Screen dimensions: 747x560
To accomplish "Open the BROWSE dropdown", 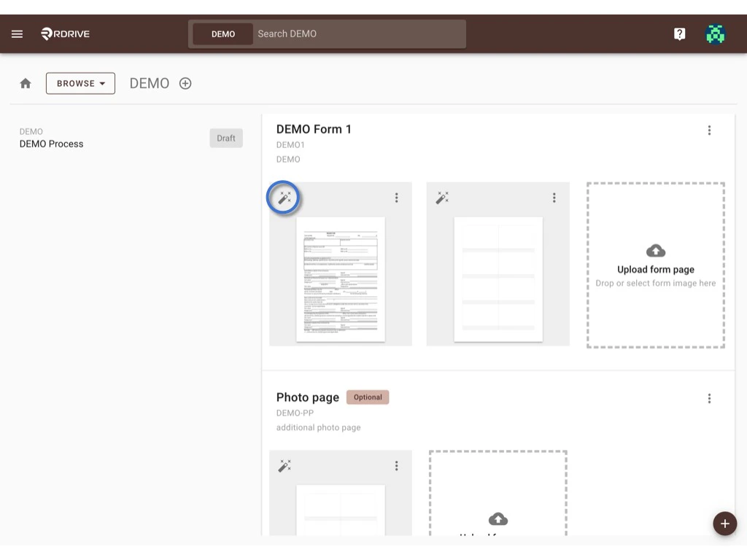I will pyautogui.click(x=80, y=83).
